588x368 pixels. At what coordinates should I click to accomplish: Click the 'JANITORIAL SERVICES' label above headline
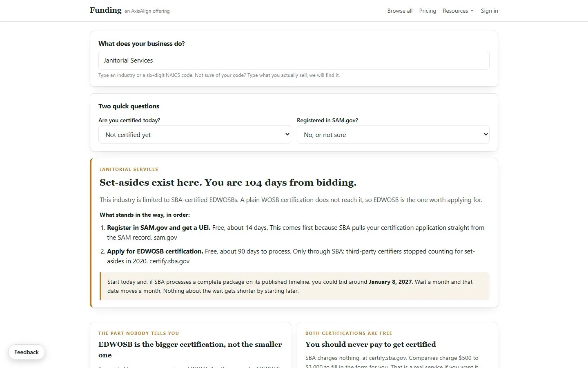(129, 169)
